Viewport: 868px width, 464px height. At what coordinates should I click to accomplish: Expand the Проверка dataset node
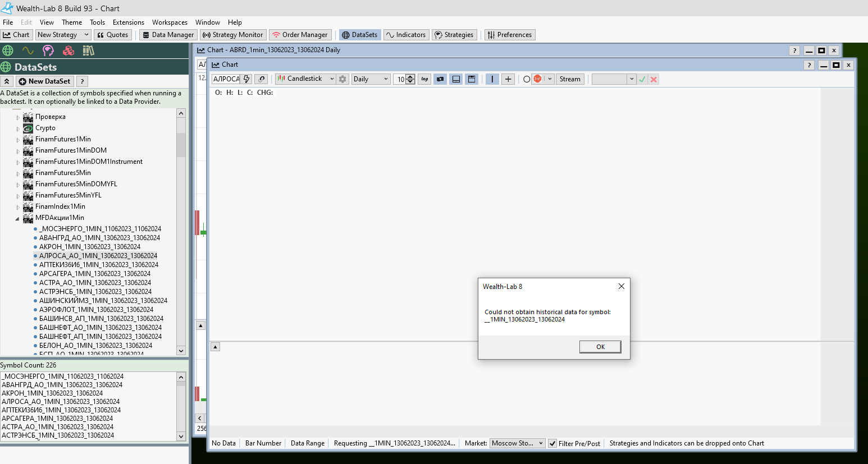point(17,117)
